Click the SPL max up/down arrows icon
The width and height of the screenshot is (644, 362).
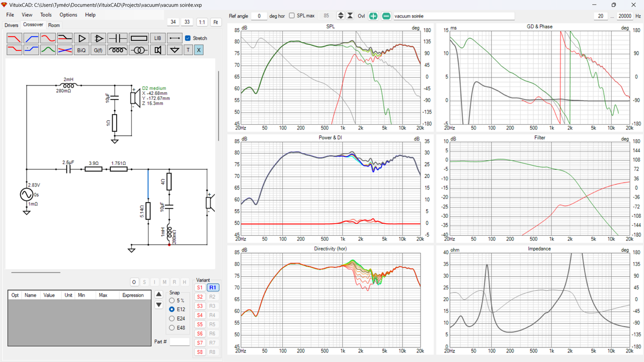pyautogui.click(x=341, y=16)
